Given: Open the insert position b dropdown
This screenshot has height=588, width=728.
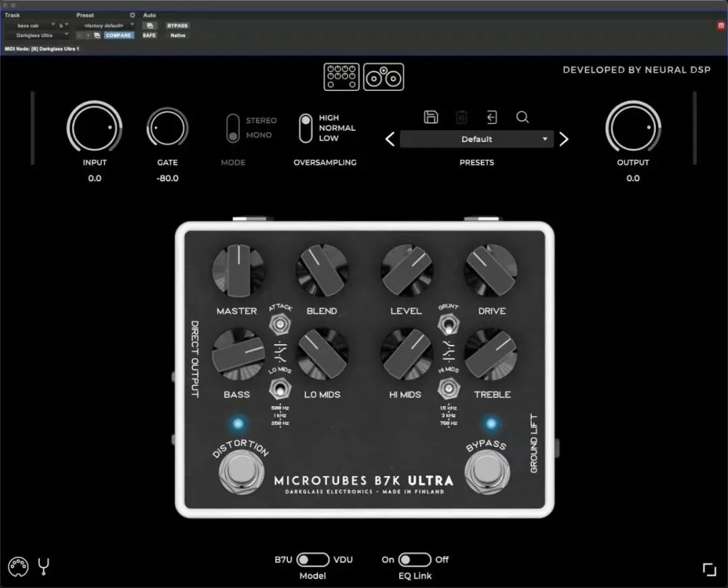Looking at the screenshot, I should (x=63, y=26).
